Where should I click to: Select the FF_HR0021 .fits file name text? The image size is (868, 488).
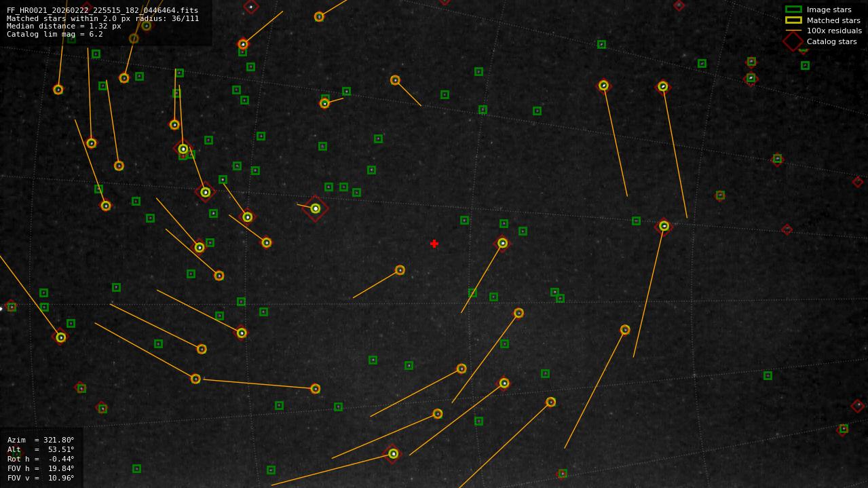(x=102, y=11)
